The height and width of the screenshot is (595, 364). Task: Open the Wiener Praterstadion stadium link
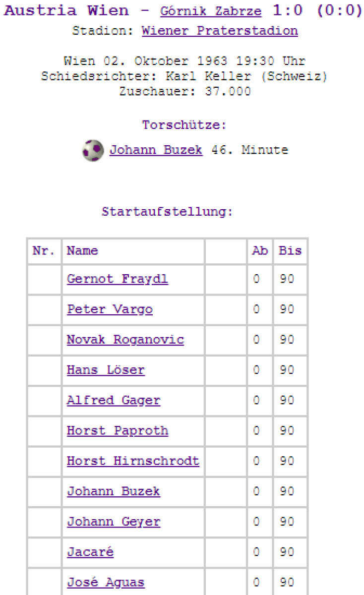220,31
